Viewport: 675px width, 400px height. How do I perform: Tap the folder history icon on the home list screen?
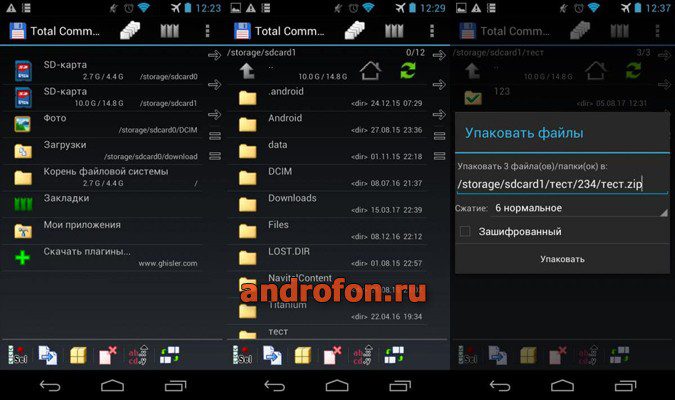tap(130, 31)
